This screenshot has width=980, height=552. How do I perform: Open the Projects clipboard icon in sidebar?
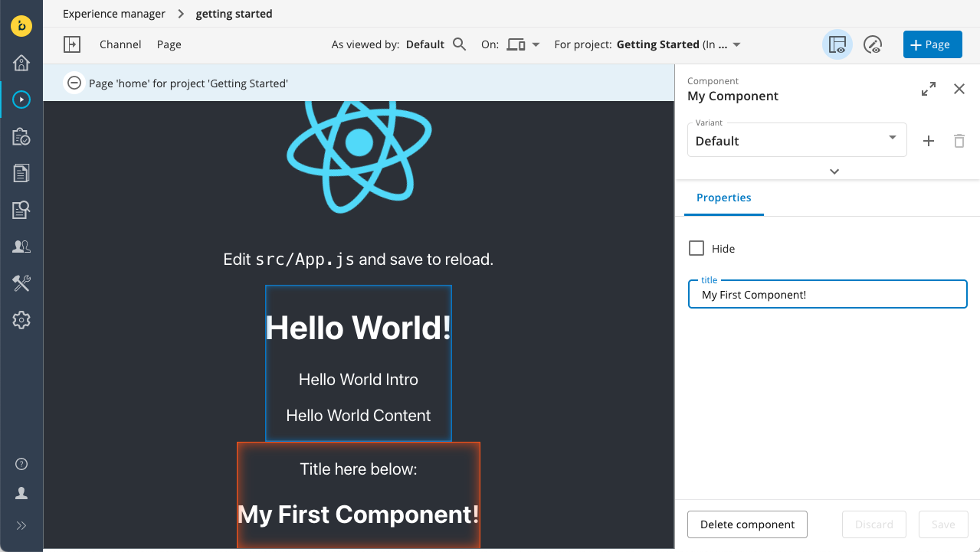[21, 136]
